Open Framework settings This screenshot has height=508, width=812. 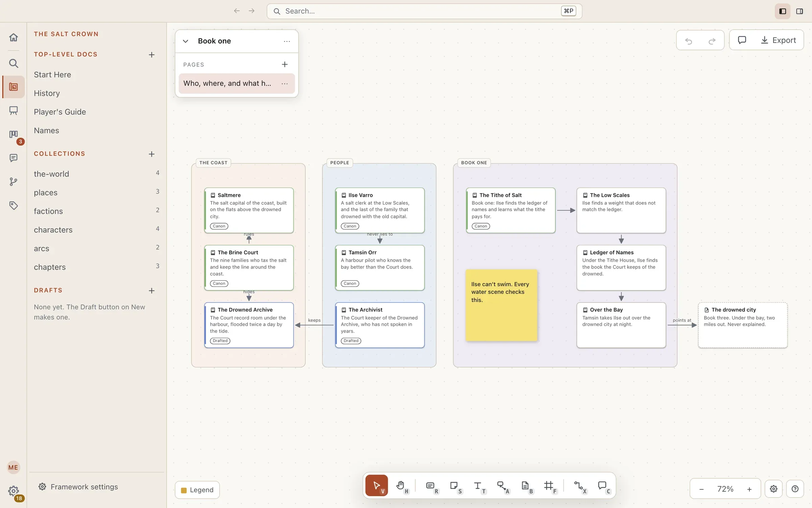(78, 487)
